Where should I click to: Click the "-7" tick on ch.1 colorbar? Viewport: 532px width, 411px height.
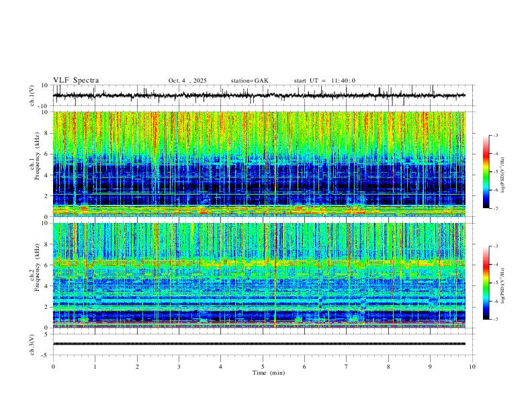(496, 208)
